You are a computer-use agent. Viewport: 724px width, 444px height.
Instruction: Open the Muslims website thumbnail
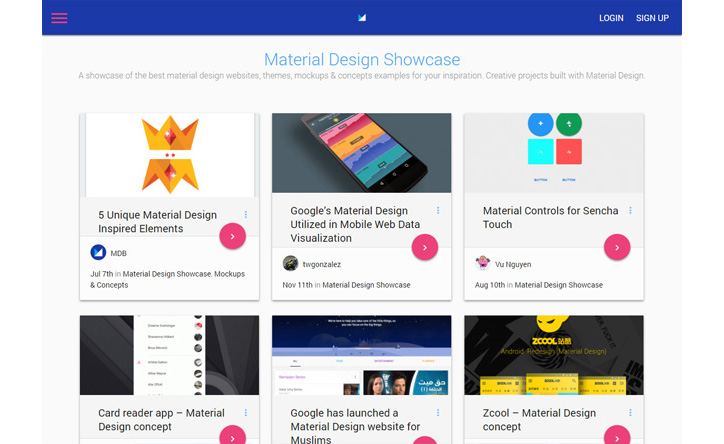click(x=362, y=355)
